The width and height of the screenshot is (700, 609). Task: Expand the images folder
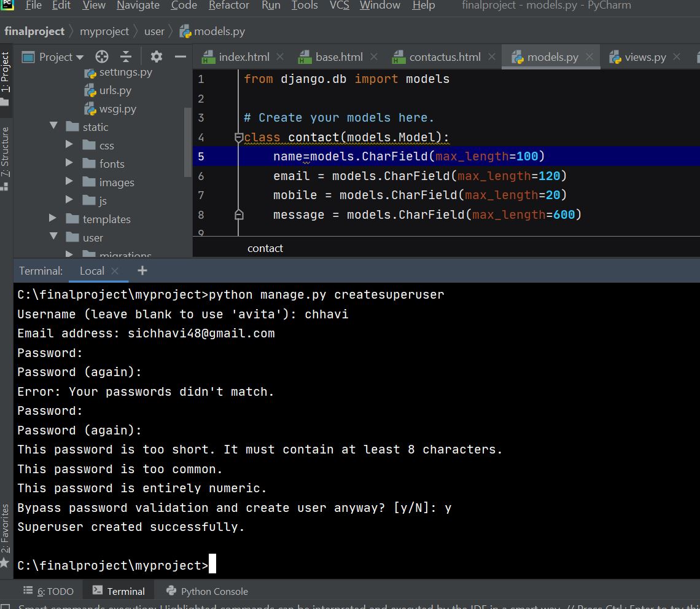coord(69,181)
